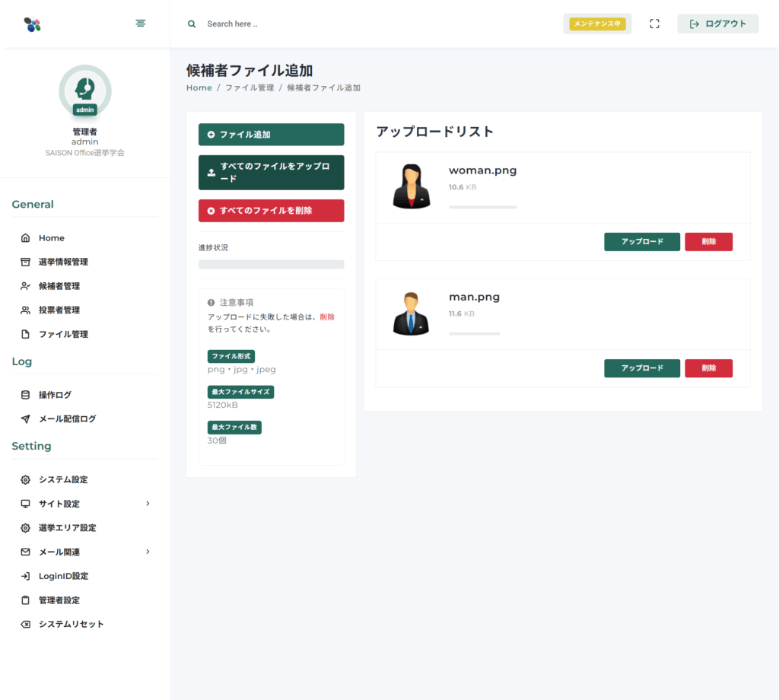
Task: Delete woman.png with 削除 button
Action: pos(708,241)
